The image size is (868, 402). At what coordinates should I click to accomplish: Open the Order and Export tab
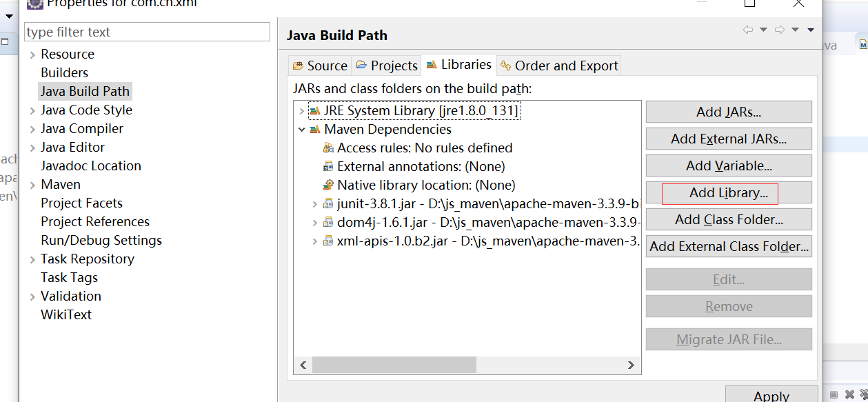click(x=559, y=66)
